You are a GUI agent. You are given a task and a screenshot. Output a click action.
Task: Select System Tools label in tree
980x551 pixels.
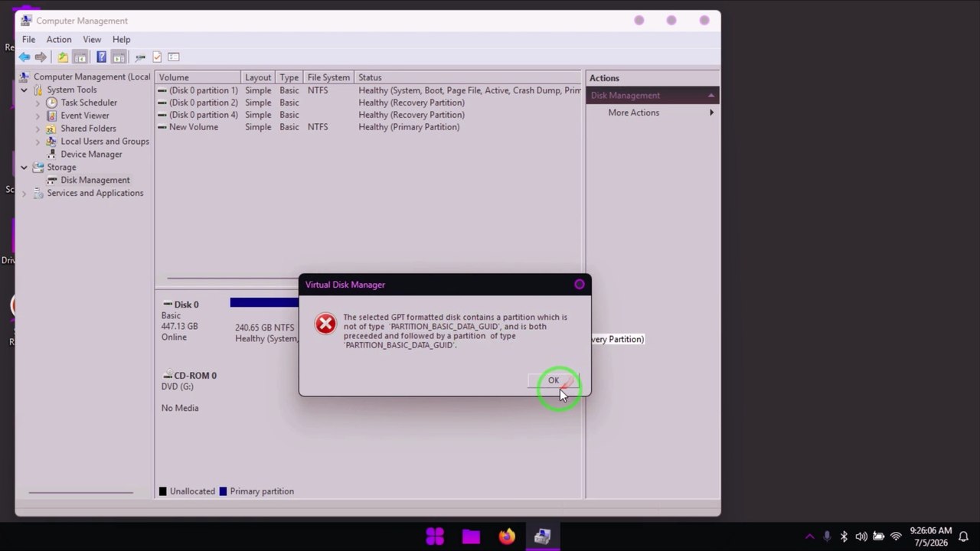coord(71,90)
